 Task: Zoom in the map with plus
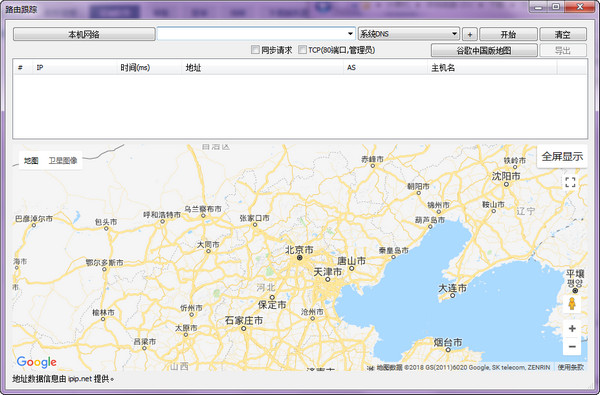(572, 329)
